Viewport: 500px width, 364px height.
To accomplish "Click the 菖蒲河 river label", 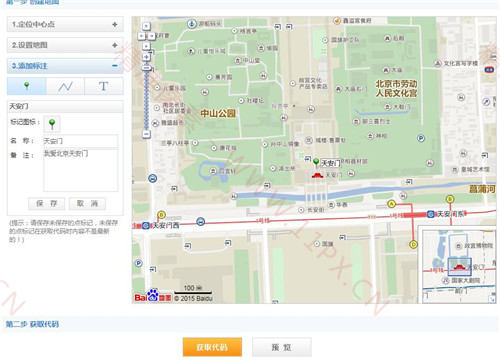I will (x=482, y=189).
